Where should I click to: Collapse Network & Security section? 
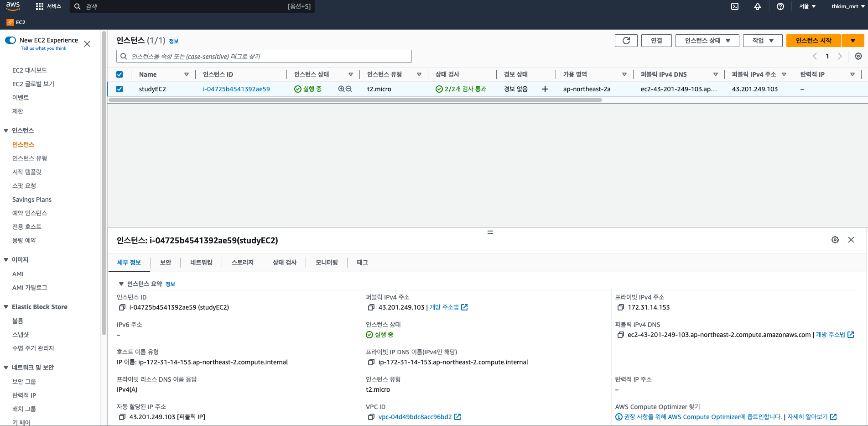(6, 368)
